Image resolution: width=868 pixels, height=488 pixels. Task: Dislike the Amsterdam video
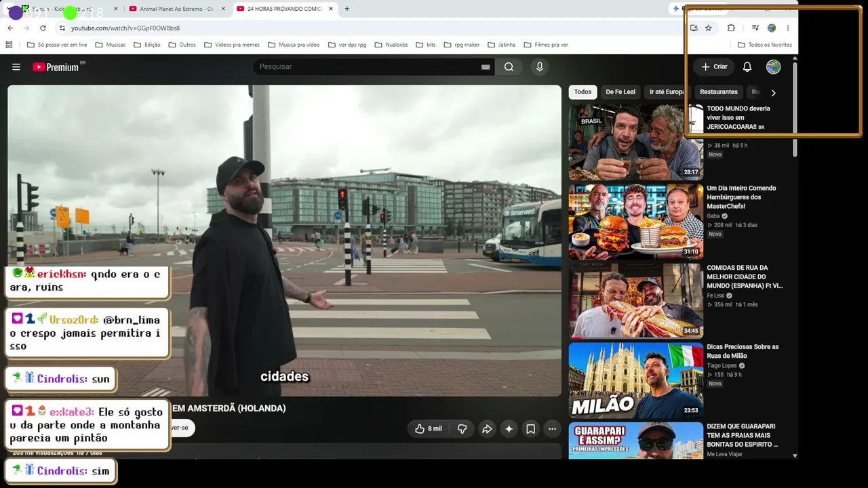[x=462, y=428]
